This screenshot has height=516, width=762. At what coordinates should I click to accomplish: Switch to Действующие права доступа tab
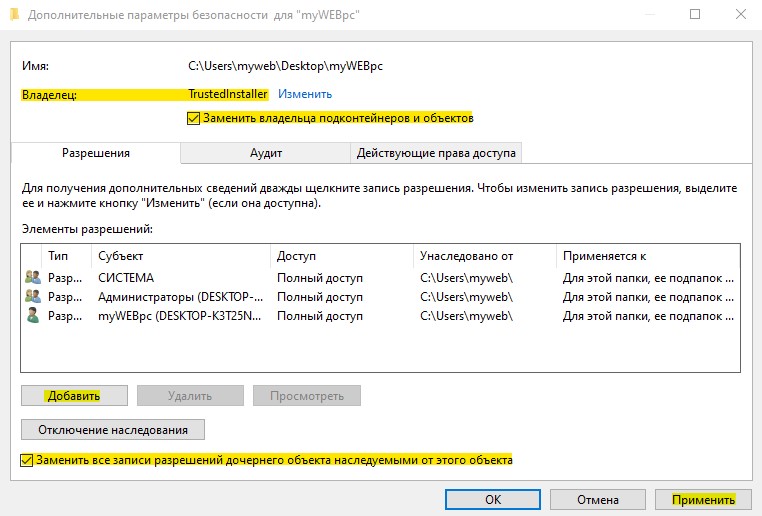(436, 153)
